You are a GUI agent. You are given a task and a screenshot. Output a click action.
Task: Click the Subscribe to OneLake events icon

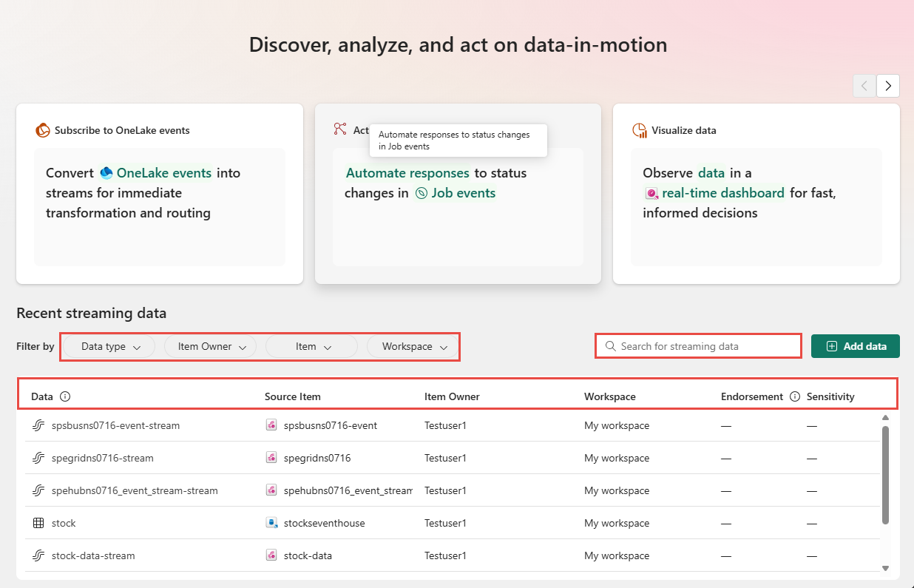click(x=43, y=130)
